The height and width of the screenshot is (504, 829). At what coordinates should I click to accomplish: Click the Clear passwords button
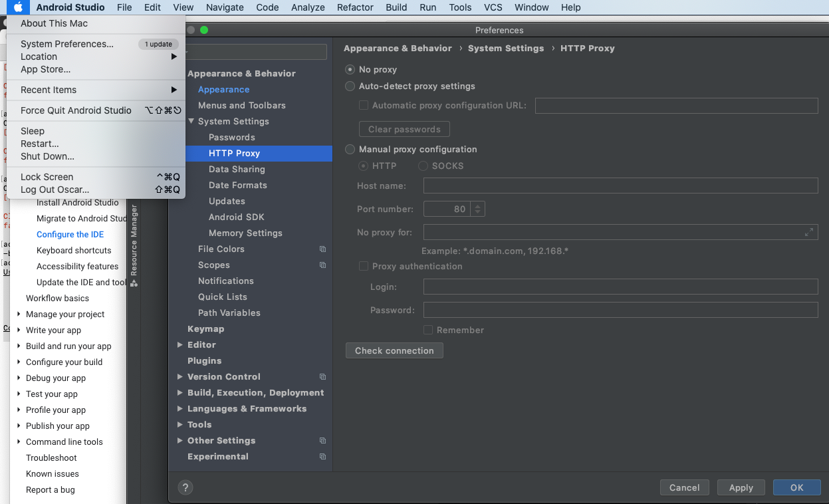tap(404, 129)
